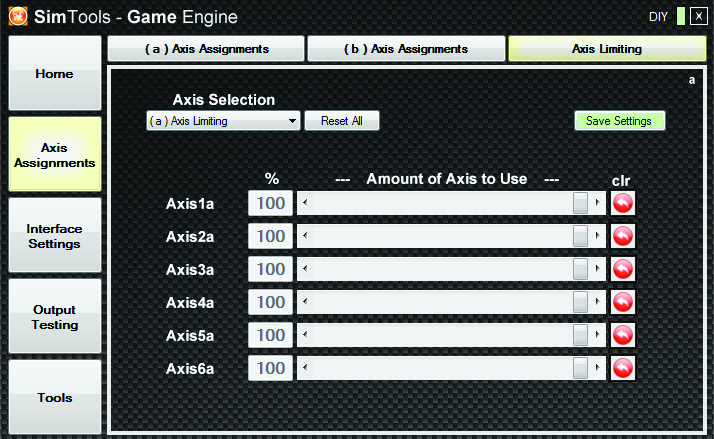
Task: Reset Axis6a via its red clr icon
Action: (622, 368)
